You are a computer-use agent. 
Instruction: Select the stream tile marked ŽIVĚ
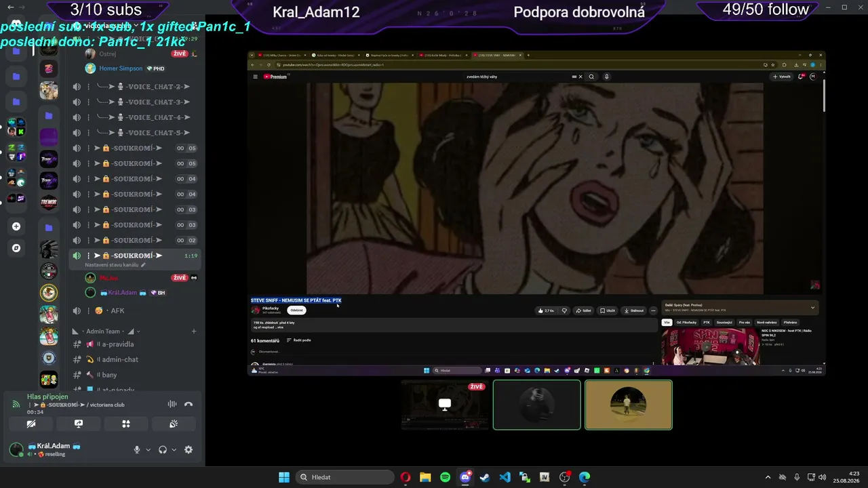(x=445, y=405)
